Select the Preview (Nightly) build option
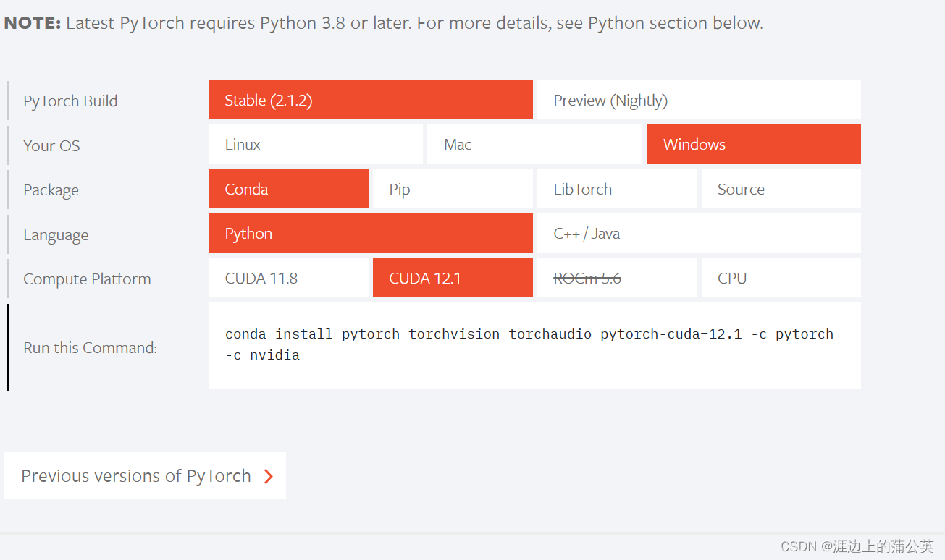 [x=697, y=100]
